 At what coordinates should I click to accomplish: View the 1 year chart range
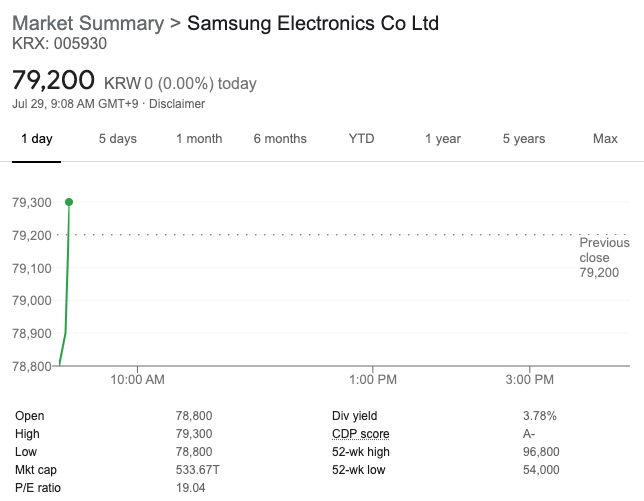point(443,139)
